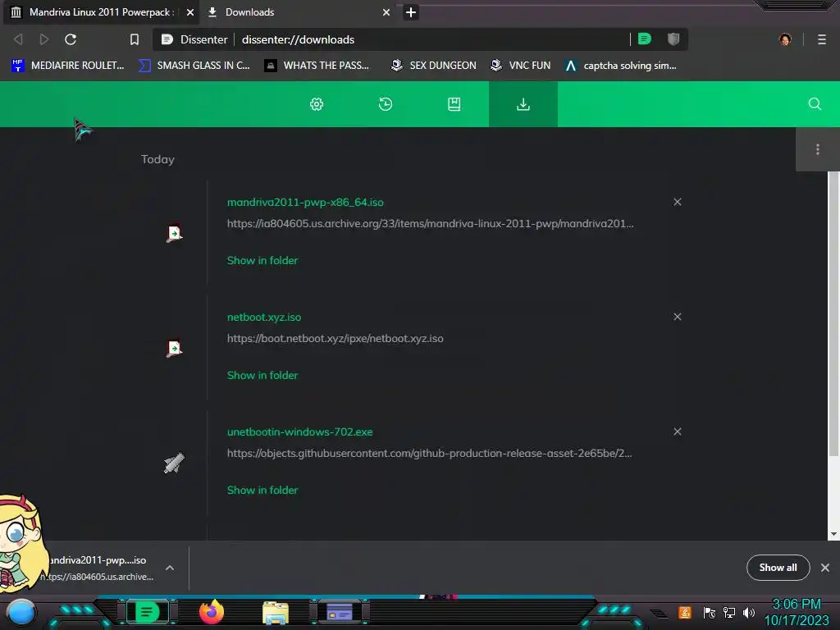840x630 pixels.
Task: Click the archive.org mandriva source URL
Action: click(430, 223)
